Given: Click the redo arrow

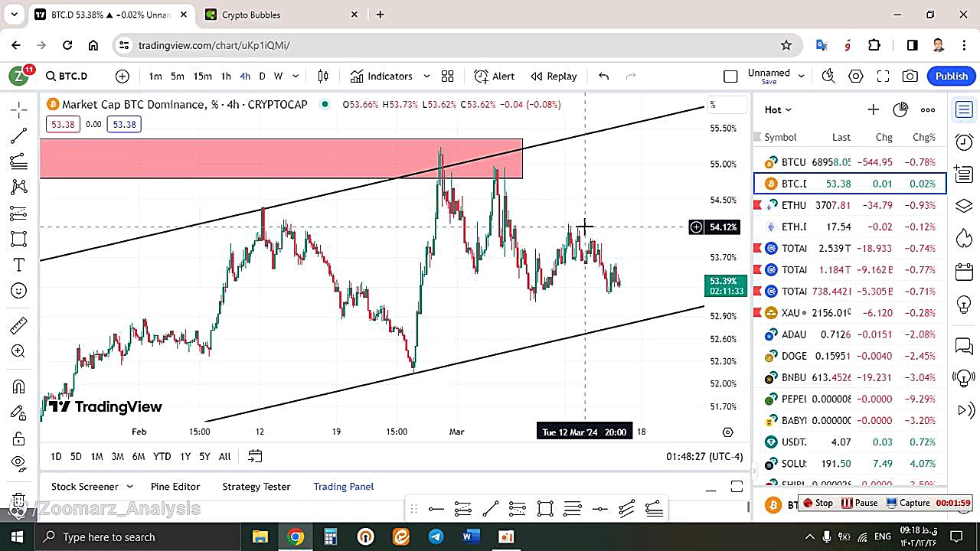Looking at the screenshot, I should 631,76.
